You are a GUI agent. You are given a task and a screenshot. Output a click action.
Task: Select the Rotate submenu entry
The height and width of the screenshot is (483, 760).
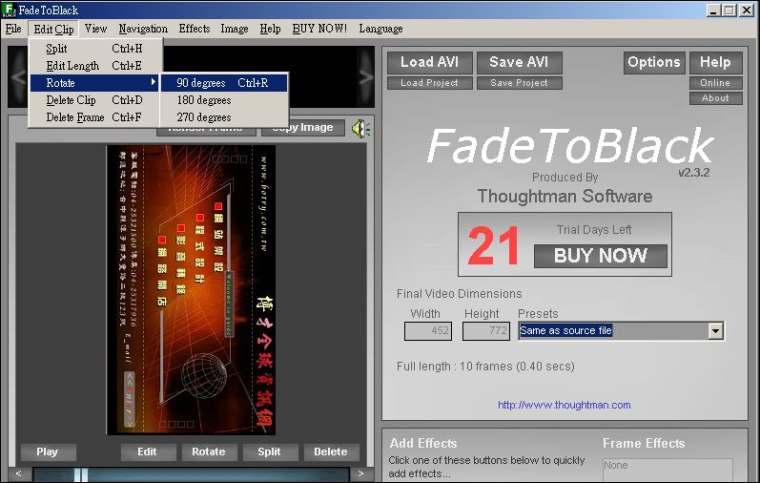(x=95, y=83)
